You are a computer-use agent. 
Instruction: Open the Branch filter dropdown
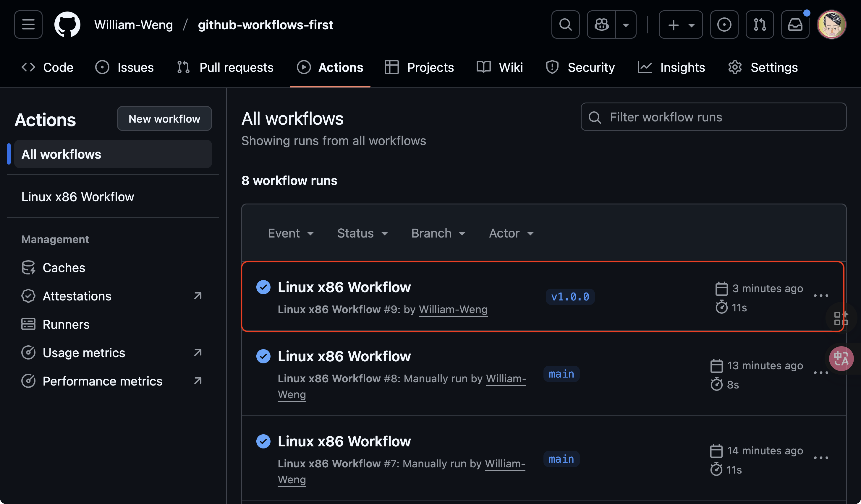click(438, 234)
